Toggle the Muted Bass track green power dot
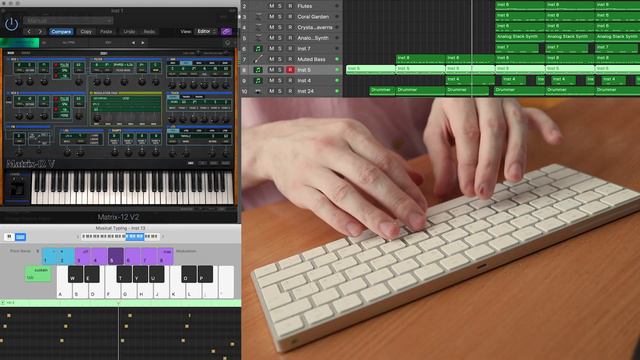 click(337, 59)
